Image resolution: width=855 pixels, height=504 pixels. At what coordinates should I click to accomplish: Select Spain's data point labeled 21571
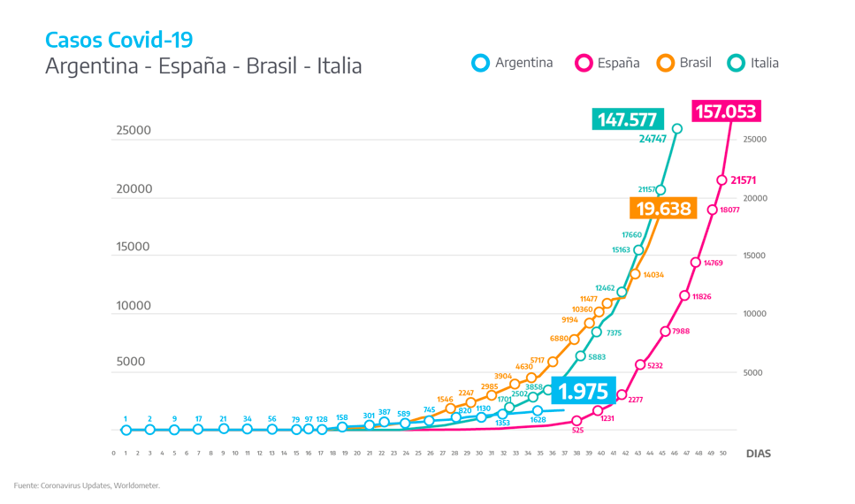coord(722,179)
